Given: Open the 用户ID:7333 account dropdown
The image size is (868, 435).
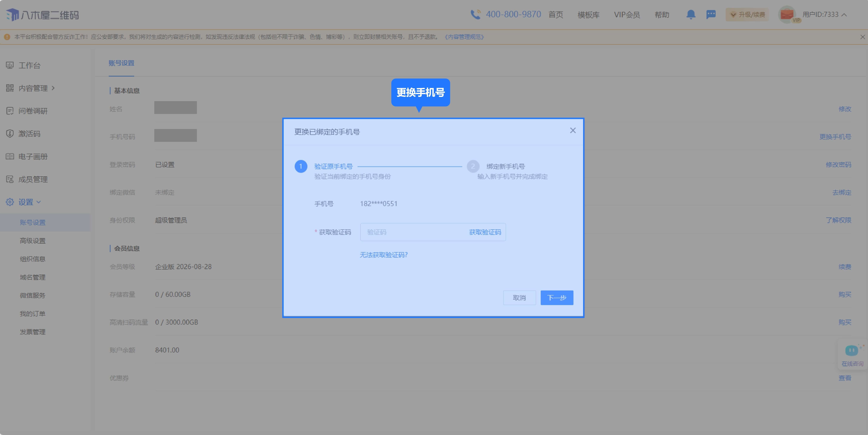Looking at the screenshot, I should pyautogui.click(x=824, y=14).
